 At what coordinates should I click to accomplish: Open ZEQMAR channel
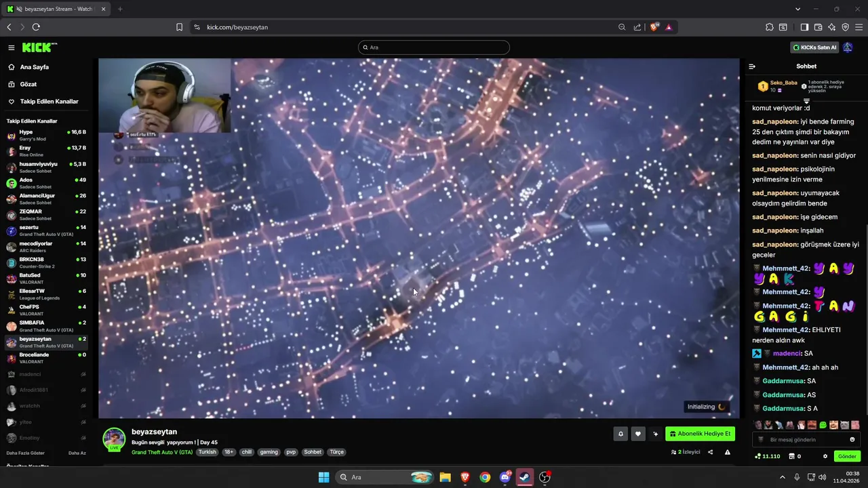coord(46,215)
